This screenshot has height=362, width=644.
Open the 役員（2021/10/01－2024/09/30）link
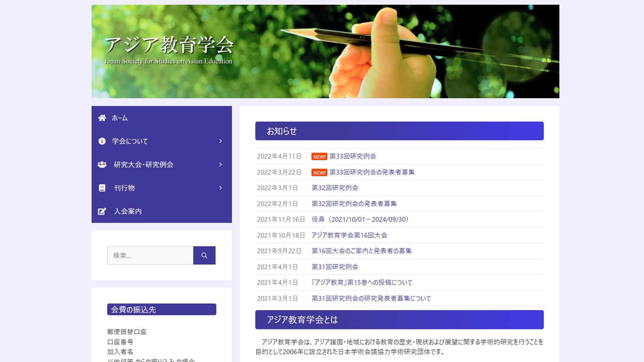pyautogui.click(x=360, y=219)
